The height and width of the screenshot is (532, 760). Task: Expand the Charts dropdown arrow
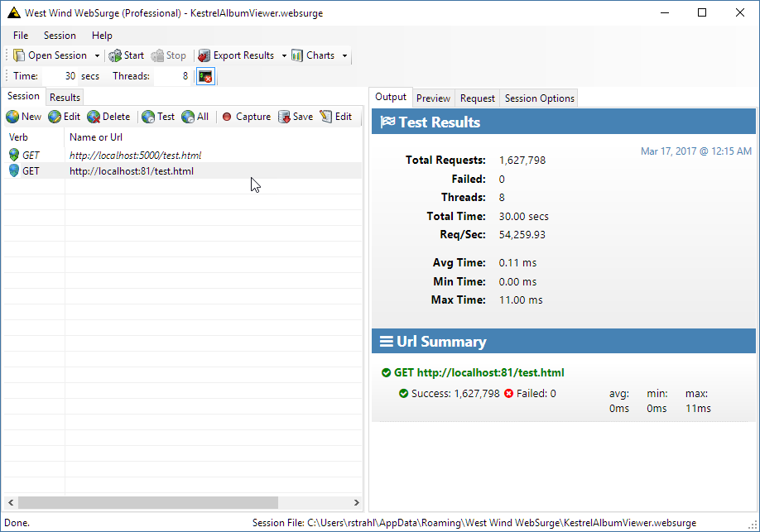click(x=344, y=55)
